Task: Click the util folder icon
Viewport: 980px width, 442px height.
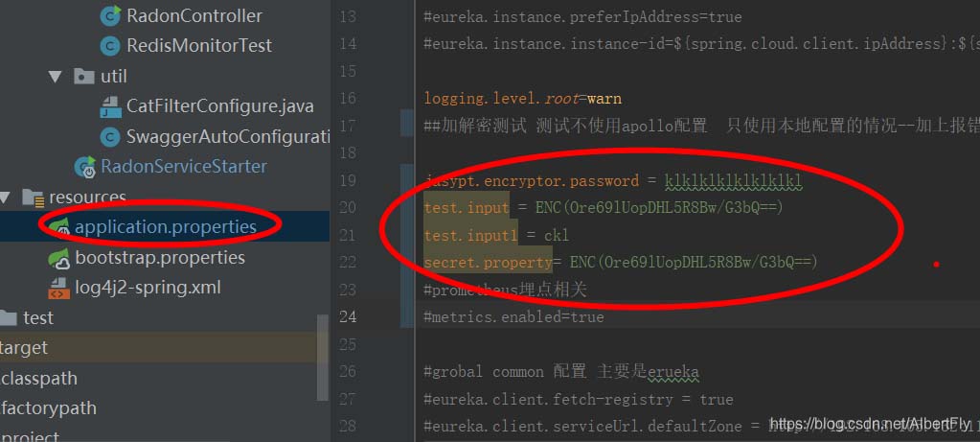Action: click(83, 77)
